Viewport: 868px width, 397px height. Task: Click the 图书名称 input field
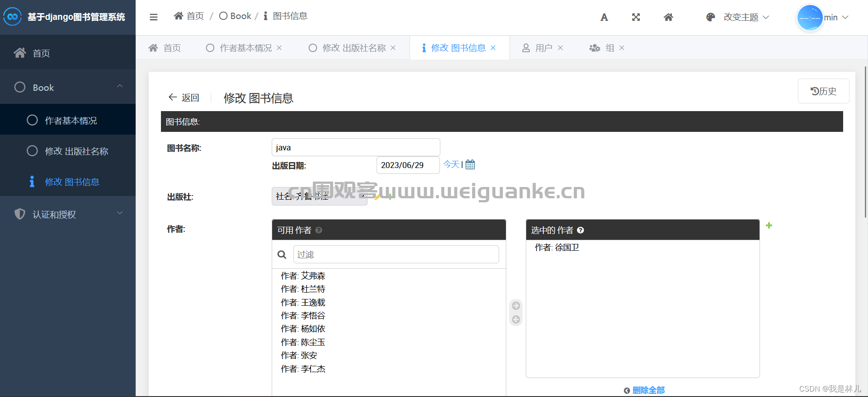pos(356,147)
